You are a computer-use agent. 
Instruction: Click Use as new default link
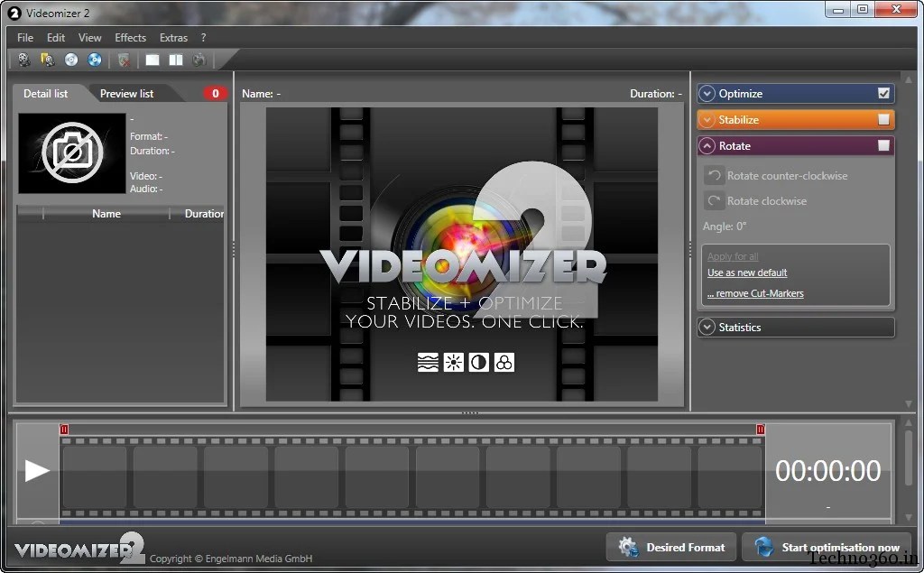tap(747, 273)
